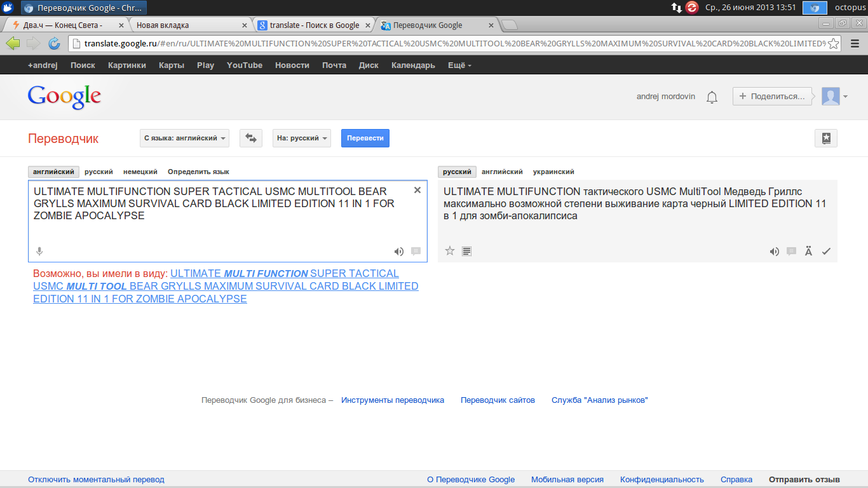Show example usage icon in translation box
Image resolution: width=868 pixels, height=488 pixels.
(792, 252)
